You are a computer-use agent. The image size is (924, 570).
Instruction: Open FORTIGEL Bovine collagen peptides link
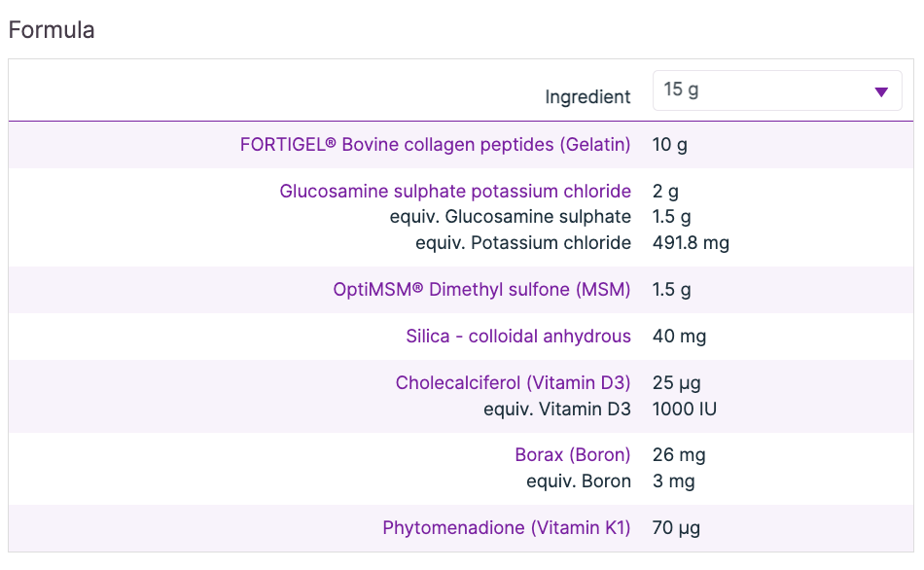[435, 145]
